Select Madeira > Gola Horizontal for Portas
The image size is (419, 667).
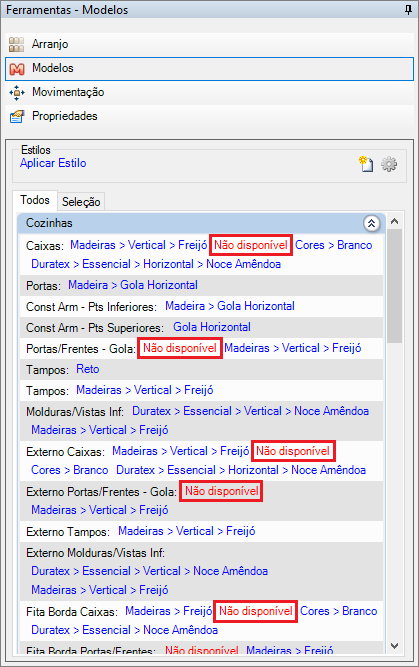pos(133,285)
